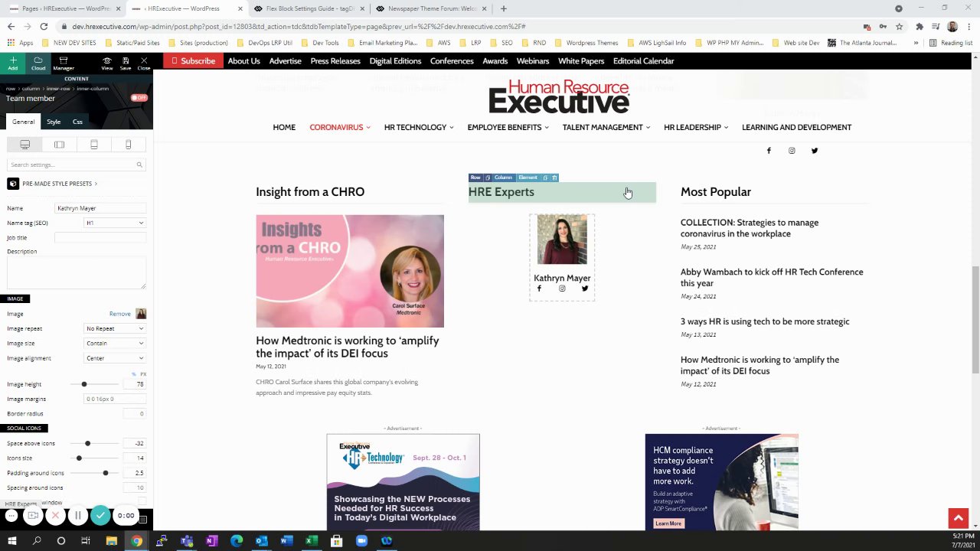Image resolution: width=980 pixels, height=551 pixels.
Task: Click the Job title input field
Action: coord(100,237)
